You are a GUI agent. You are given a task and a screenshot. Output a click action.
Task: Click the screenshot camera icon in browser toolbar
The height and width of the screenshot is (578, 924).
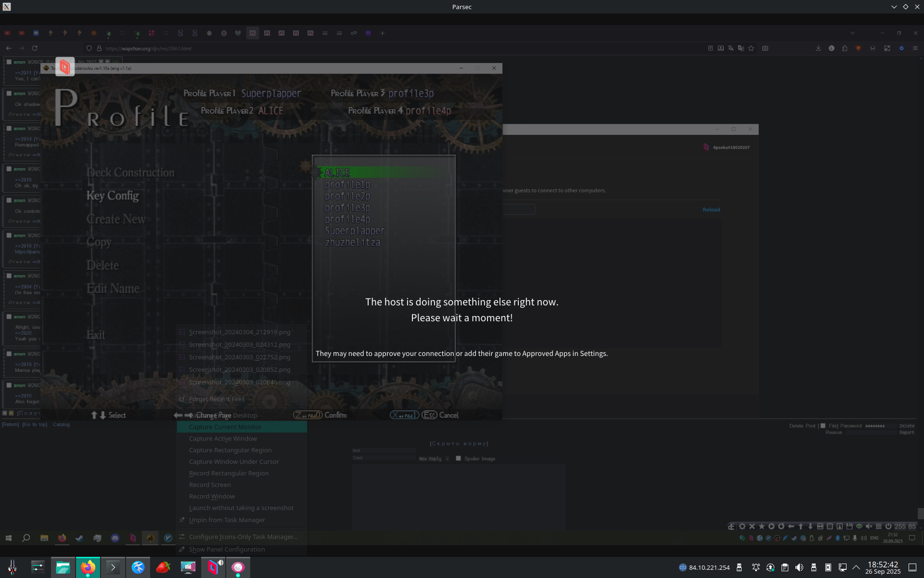click(765, 48)
